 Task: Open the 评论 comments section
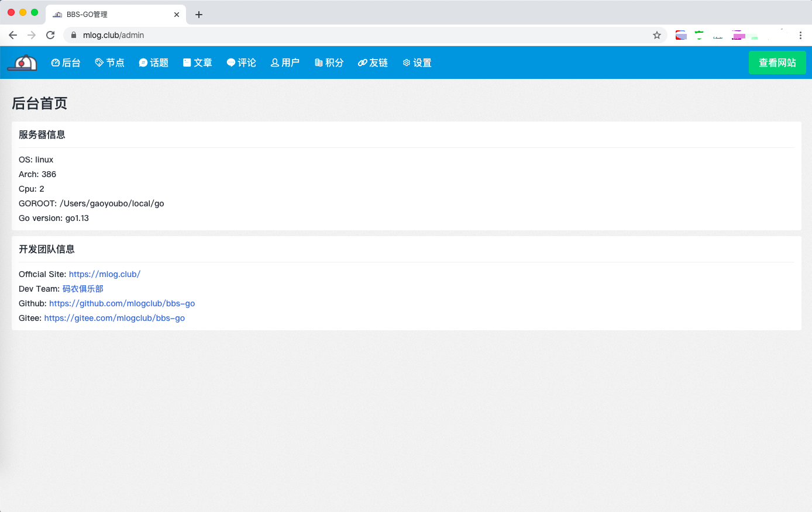pos(242,63)
